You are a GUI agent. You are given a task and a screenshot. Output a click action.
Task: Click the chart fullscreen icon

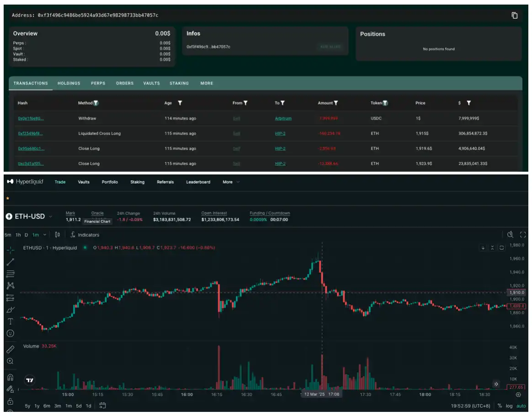point(523,235)
